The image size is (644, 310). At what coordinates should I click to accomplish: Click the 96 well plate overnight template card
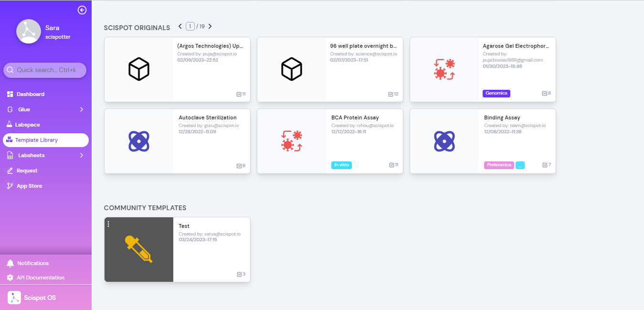330,69
